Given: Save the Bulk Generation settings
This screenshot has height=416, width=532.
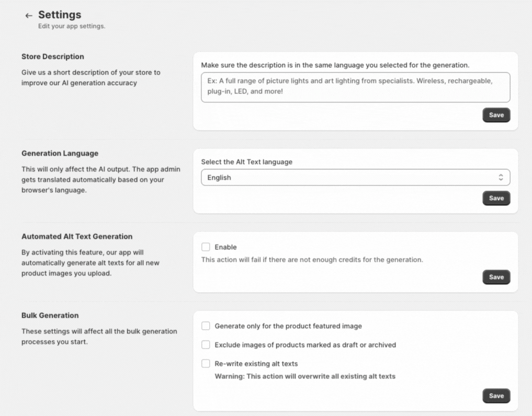Looking at the screenshot, I should pos(495,396).
